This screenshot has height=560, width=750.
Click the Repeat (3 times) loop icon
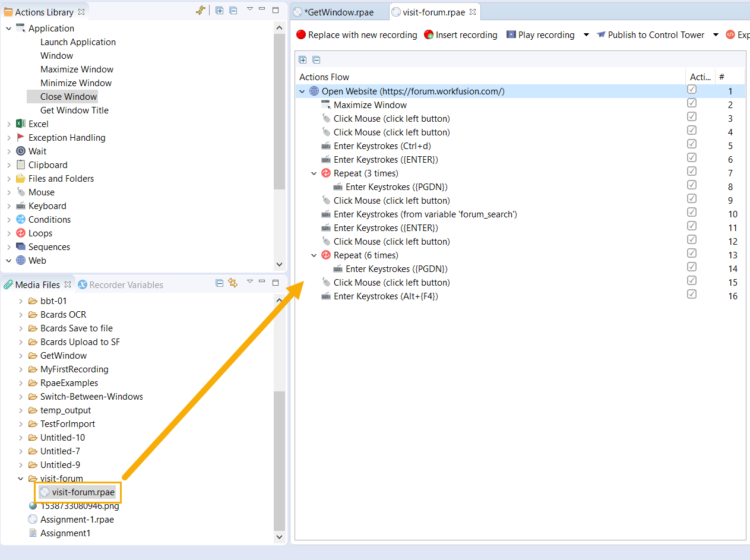tap(325, 173)
